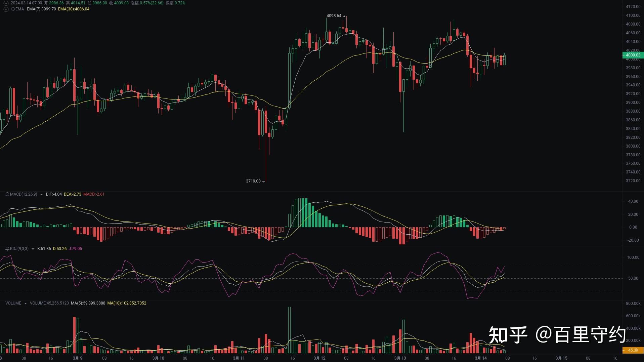Viewport: 644px width, 362px height.
Task: Click the alert bell icon next to EMA
Action: click(x=13, y=9)
